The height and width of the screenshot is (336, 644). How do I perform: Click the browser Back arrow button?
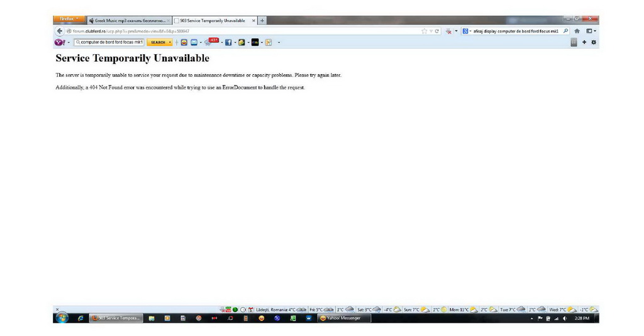pos(60,31)
